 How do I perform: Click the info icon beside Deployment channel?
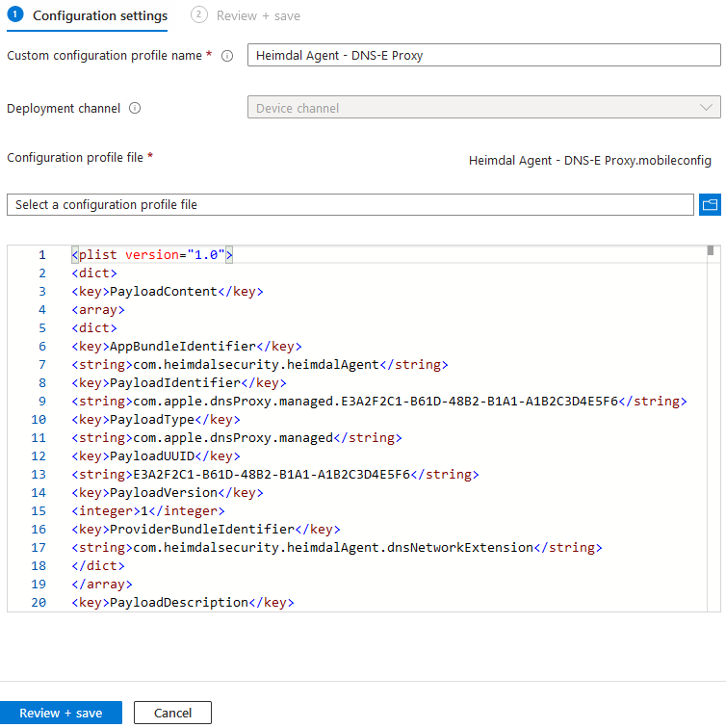135,108
